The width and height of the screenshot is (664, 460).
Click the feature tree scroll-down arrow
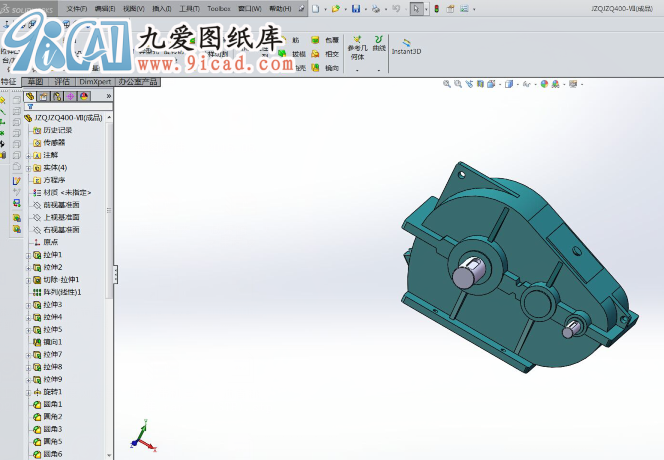[109, 455]
